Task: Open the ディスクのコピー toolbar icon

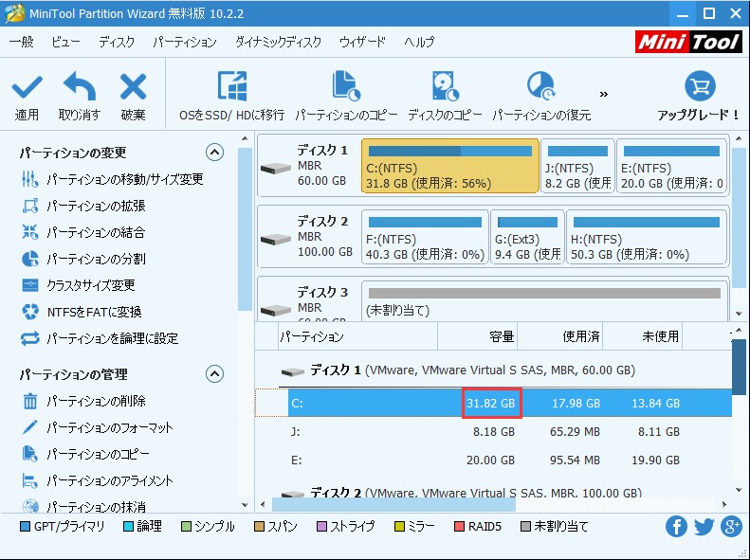Action: tap(445, 86)
